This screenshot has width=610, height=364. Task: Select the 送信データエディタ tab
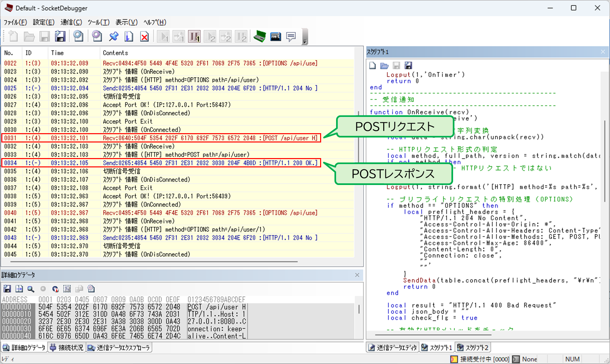393,348
